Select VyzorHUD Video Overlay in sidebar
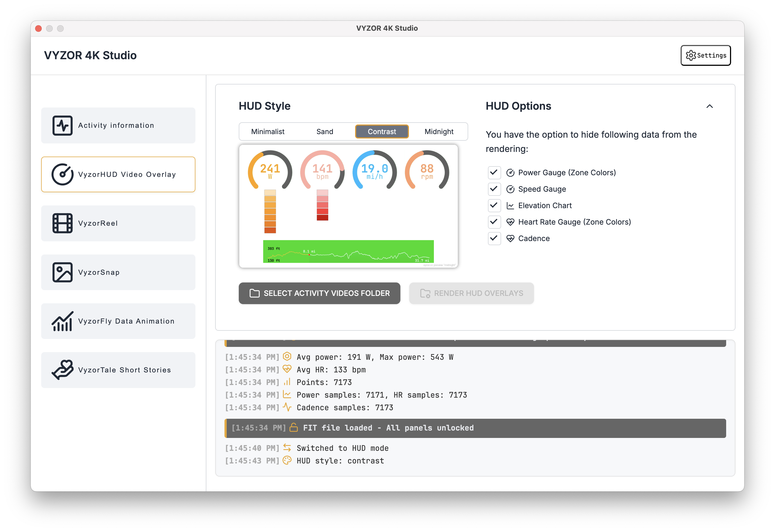 tap(118, 174)
